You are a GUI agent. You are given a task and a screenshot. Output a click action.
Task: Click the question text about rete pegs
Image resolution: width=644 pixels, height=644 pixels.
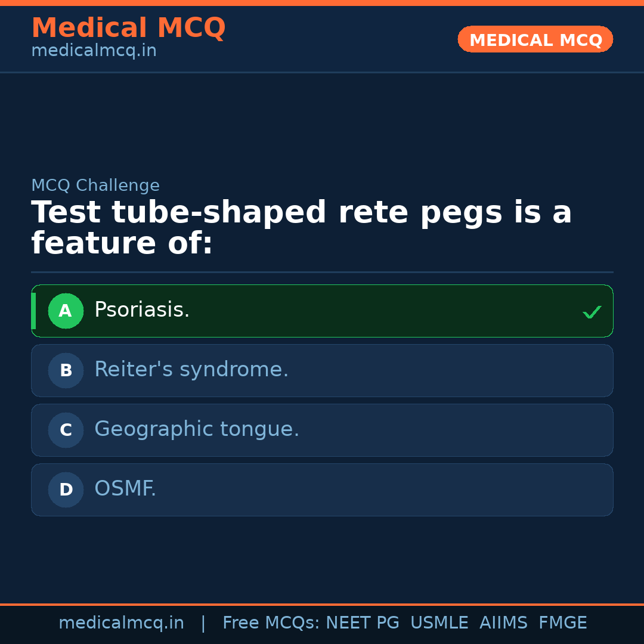point(301,228)
